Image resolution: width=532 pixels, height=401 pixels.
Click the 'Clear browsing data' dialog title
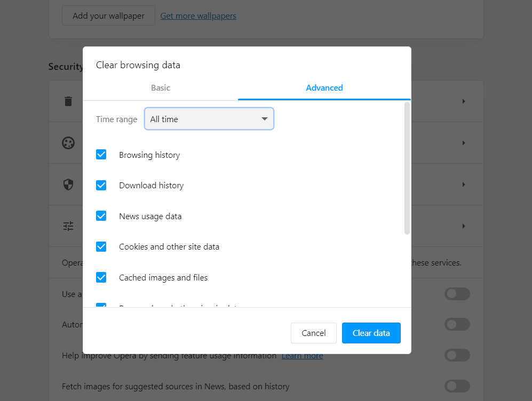138,65
